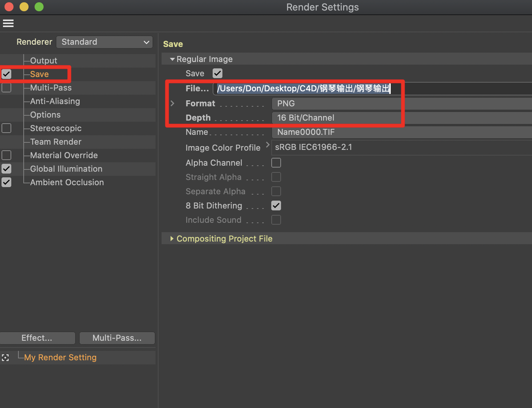The image size is (532, 408).
Task: Toggle the Save checkbox in left list
Action: click(x=6, y=74)
